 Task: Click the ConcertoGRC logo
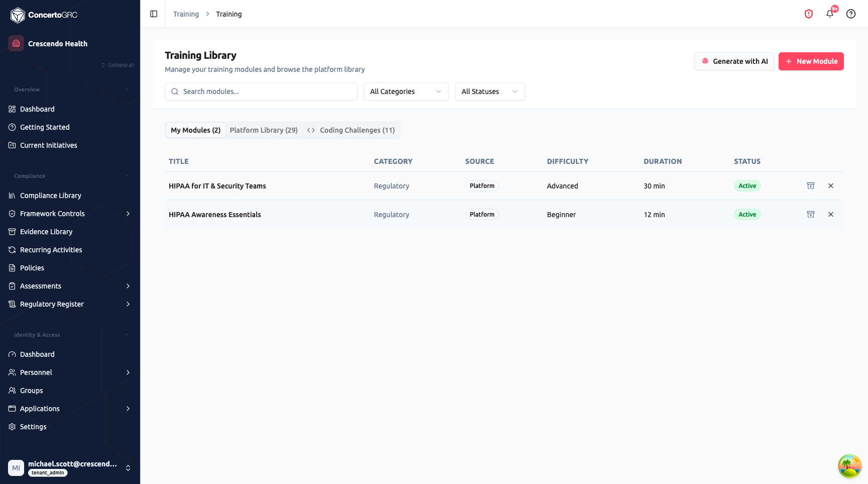click(44, 15)
